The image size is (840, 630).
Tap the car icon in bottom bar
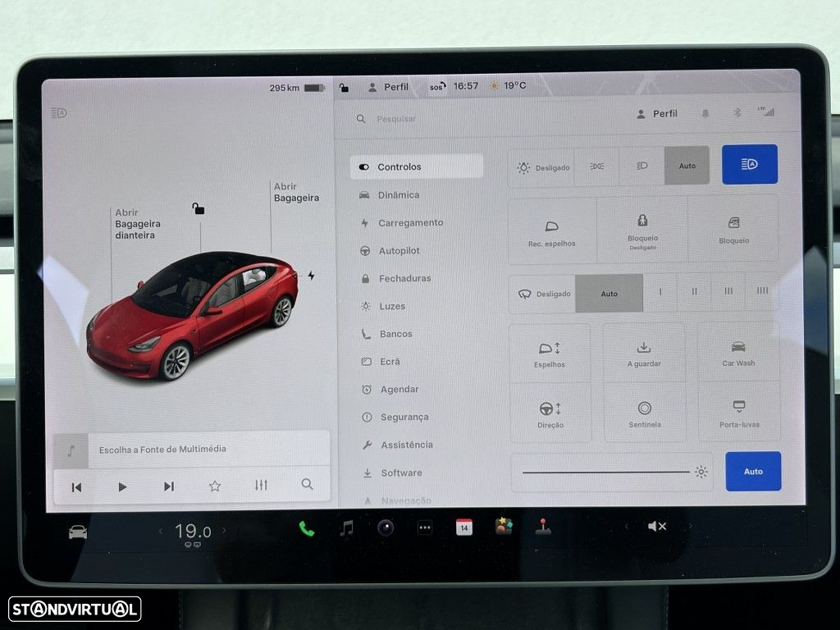78,532
